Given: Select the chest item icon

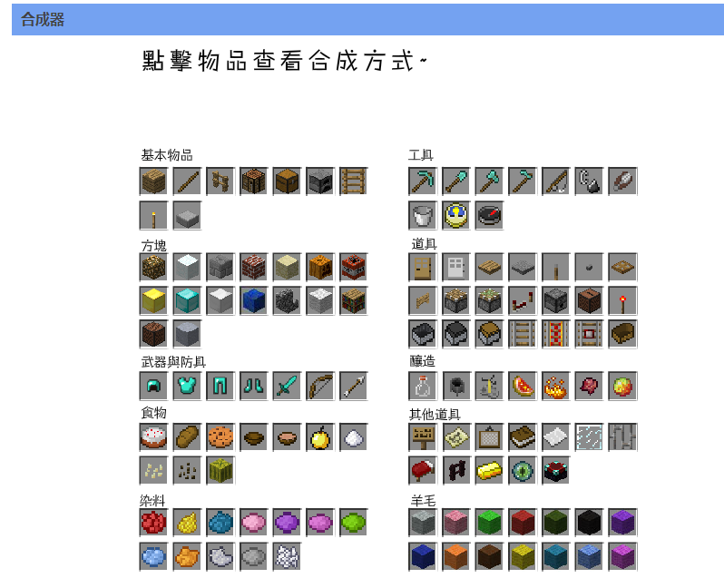Looking at the screenshot, I should coord(287,181).
